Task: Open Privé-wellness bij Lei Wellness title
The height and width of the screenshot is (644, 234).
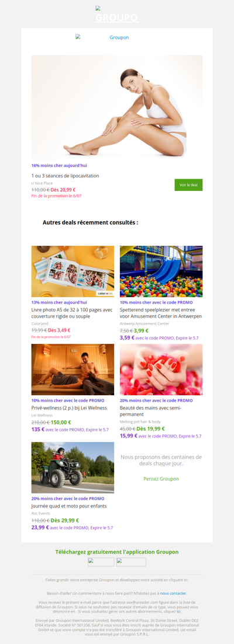Action: coord(69,408)
